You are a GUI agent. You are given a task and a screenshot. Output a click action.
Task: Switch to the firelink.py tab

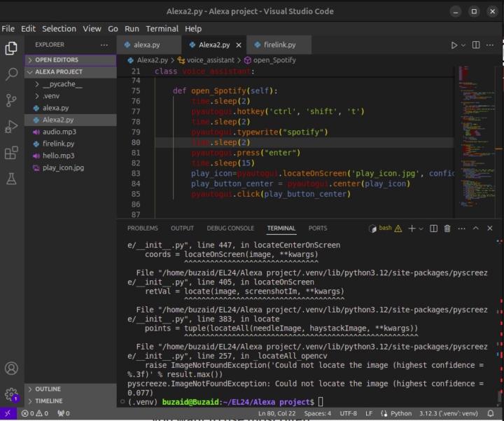pyautogui.click(x=279, y=45)
